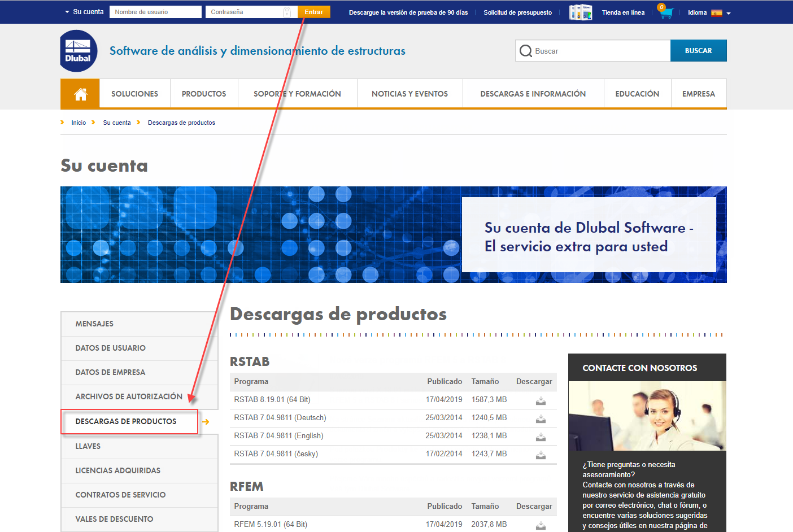Open NOTICIAS Y EVENTOS menu
Image resolution: width=793 pixels, height=532 pixels.
(x=409, y=94)
